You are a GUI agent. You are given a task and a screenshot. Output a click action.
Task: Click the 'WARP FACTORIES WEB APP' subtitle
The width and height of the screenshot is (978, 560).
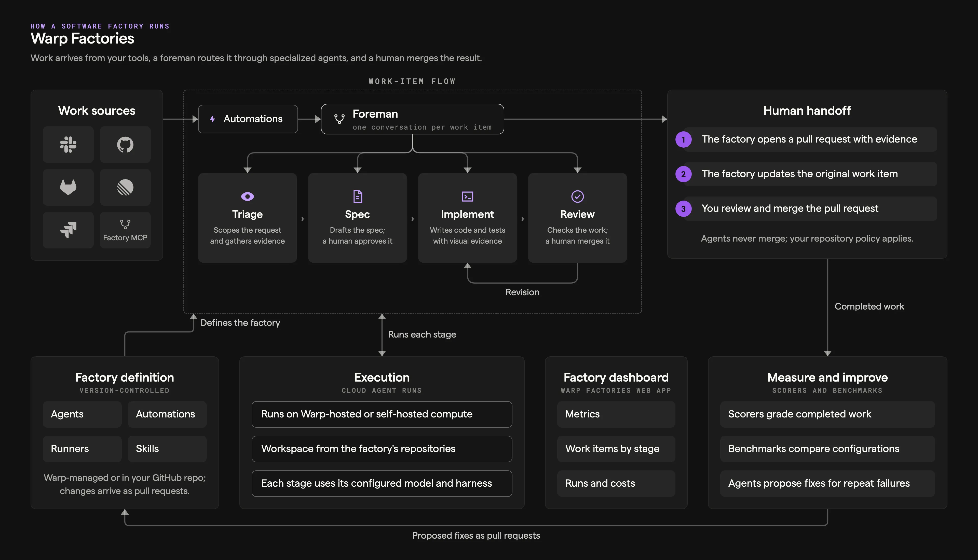click(616, 390)
